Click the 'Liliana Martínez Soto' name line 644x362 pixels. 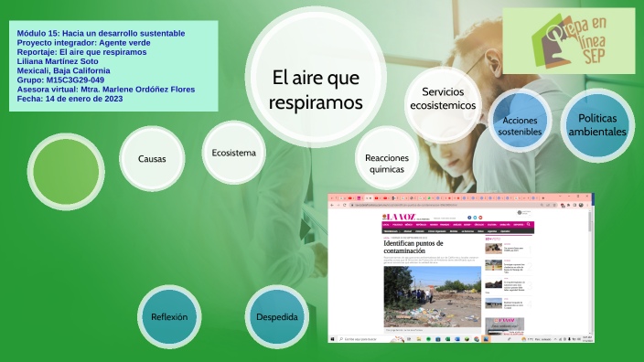point(58,61)
